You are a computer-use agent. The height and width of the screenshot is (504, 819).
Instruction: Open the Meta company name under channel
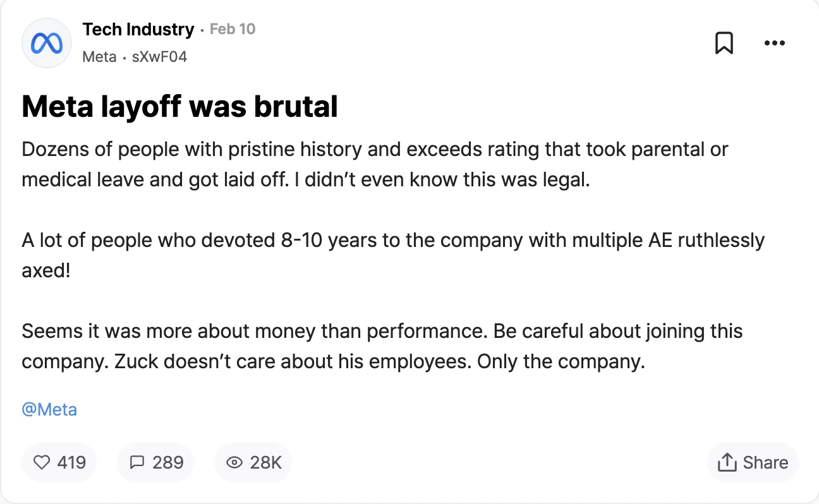[99, 57]
